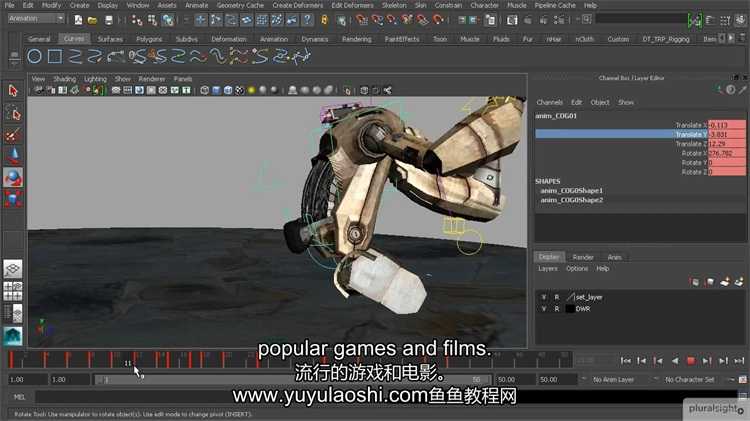Select anim_COG0Shape2 in SHAPES list

pos(572,200)
